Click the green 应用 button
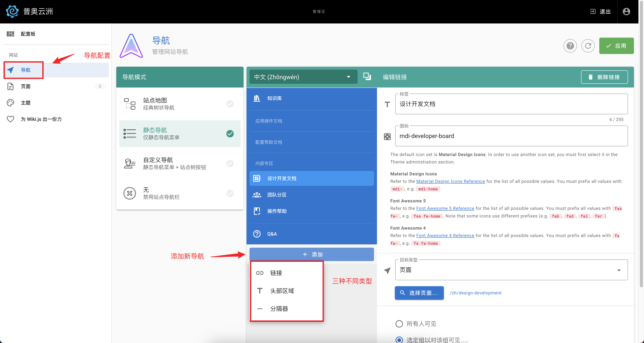 (616, 46)
